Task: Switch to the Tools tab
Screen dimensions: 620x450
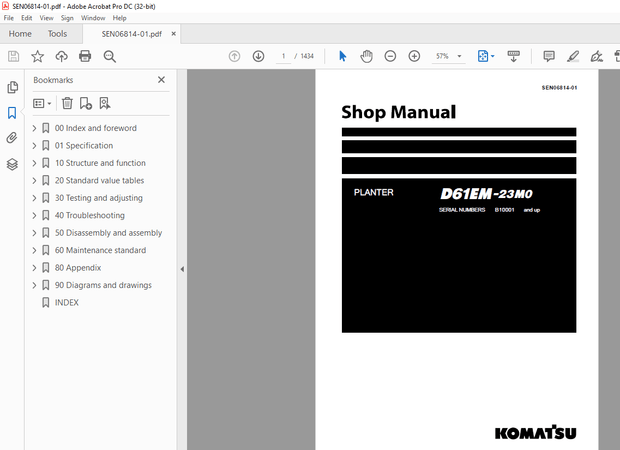Action: click(57, 34)
